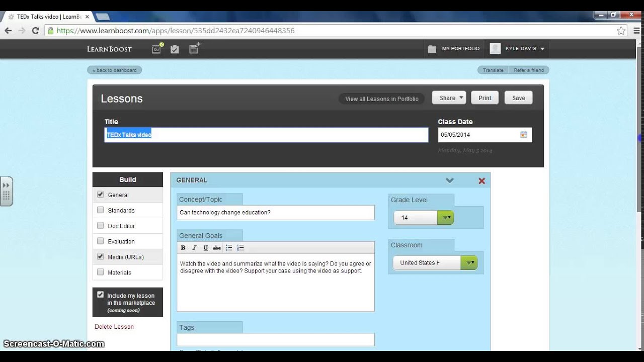Click the Tags input field
This screenshot has height=362, width=644.
[276, 340]
